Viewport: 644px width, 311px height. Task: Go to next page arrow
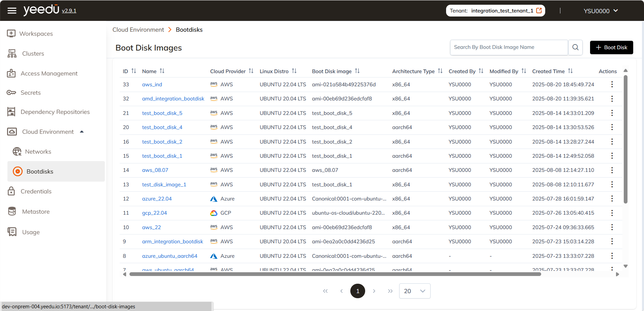[374, 291]
